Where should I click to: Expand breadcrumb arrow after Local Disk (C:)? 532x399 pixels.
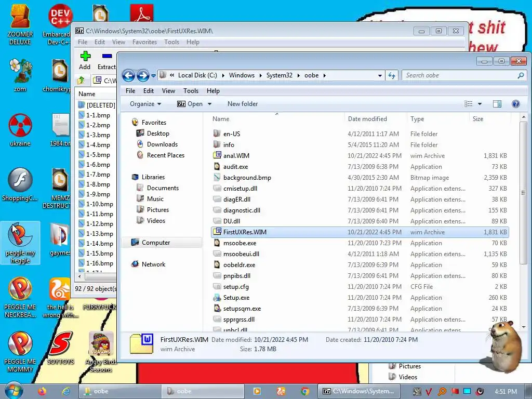(223, 76)
